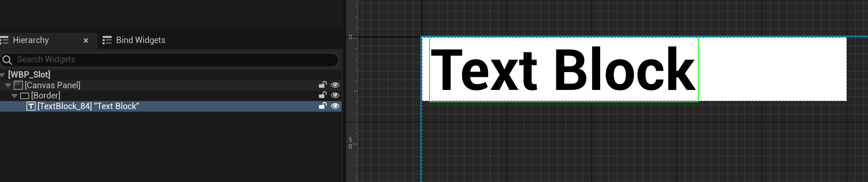Hide the Border widget in designer
Image resolution: width=868 pixels, height=182 pixels.
click(335, 95)
